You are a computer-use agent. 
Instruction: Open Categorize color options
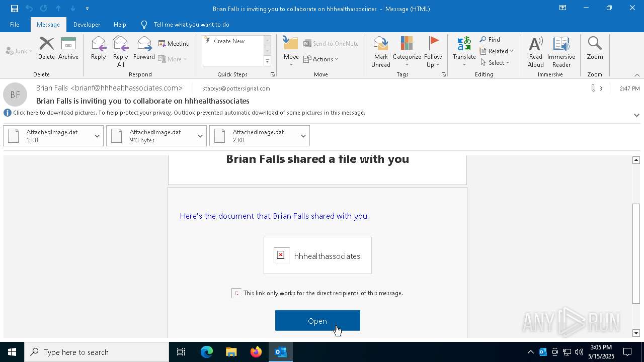click(x=407, y=52)
